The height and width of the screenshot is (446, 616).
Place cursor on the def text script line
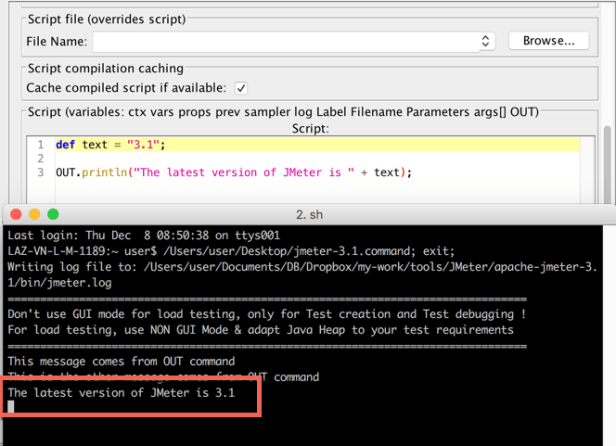pyautogui.click(x=110, y=144)
